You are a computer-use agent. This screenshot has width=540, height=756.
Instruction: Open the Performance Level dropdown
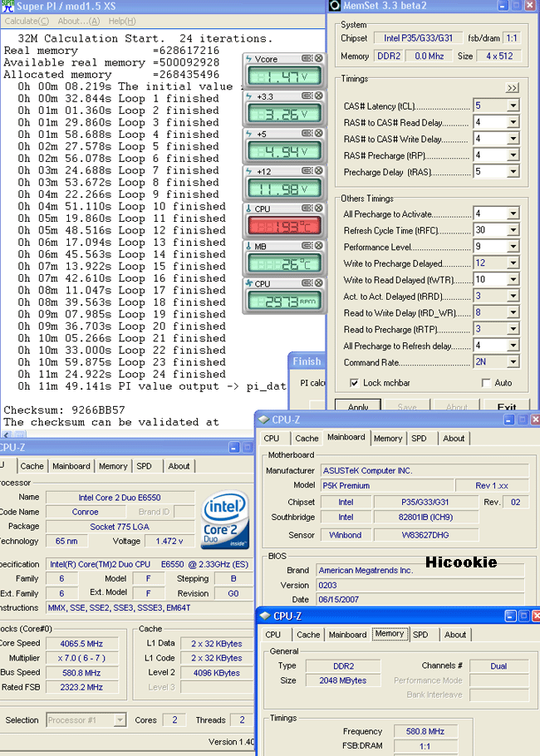(x=513, y=247)
